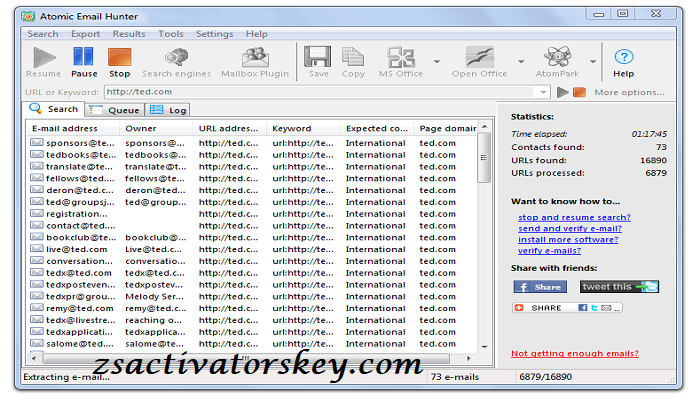Click envelope icon of live@ted.com row
Image resolution: width=700 pixels, height=400 pixels.
37,249
